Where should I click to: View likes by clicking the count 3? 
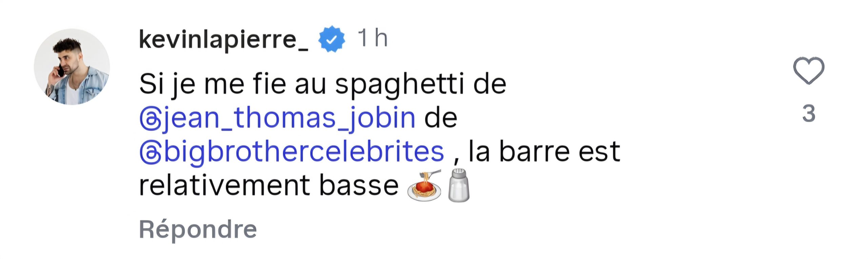click(x=808, y=114)
